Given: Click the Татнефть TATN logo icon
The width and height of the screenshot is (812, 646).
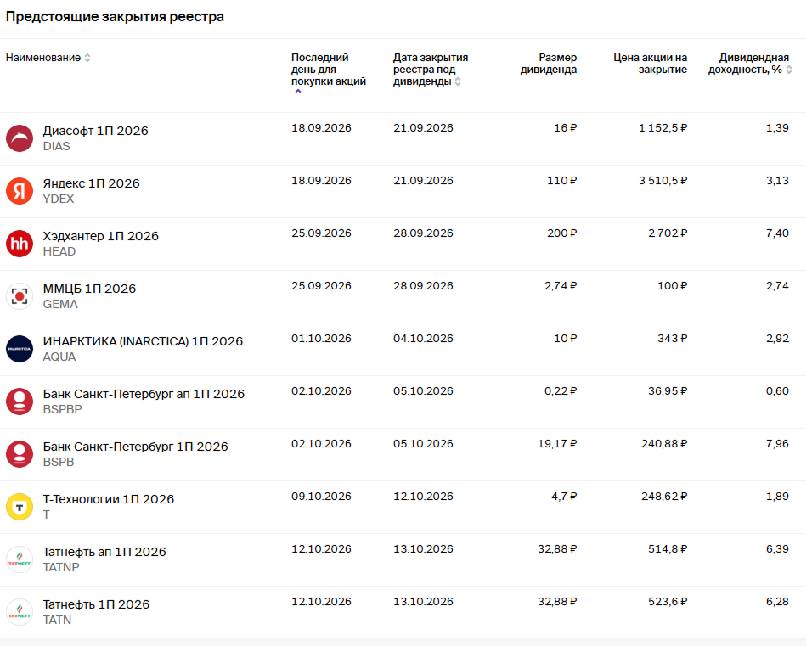Looking at the screenshot, I should click(x=20, y=612).
